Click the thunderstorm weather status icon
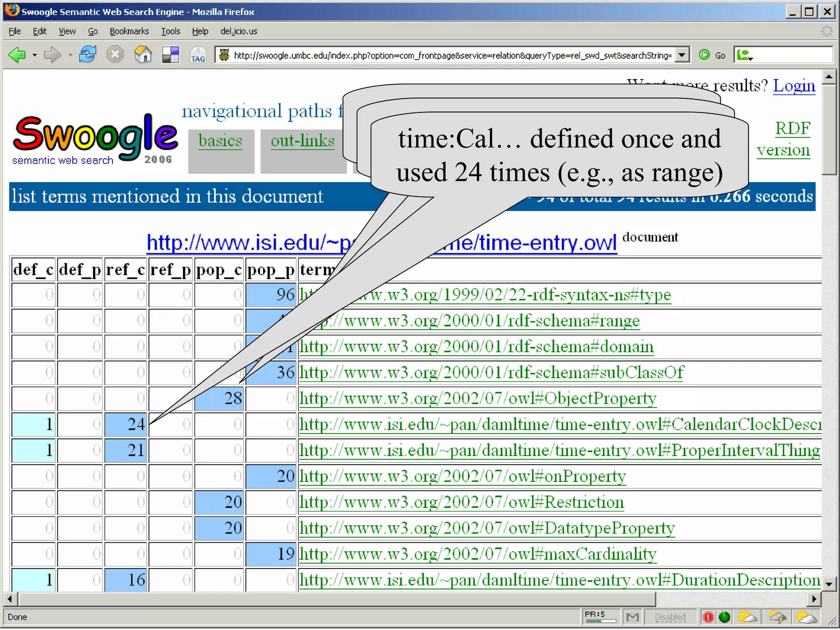 [x=777, y=616]
